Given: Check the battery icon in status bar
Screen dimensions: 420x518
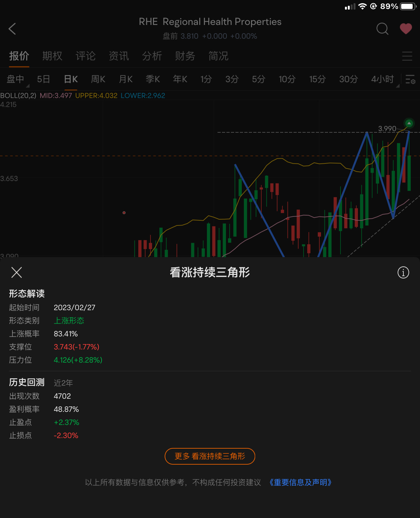Looking at the screenshot, I should coord(409,6).
